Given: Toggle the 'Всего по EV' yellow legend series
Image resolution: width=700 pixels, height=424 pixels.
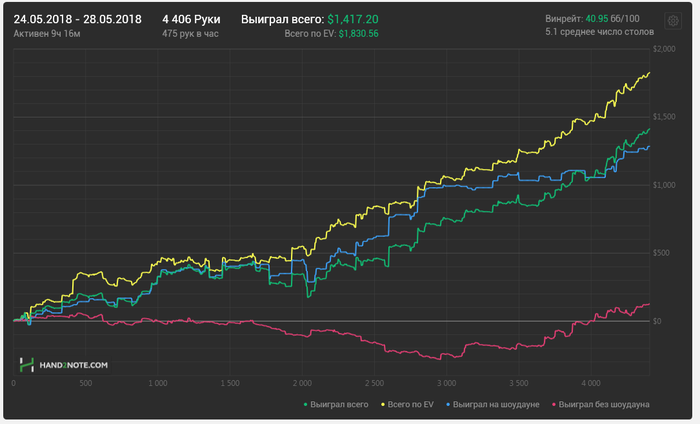Looking at the screenshot, I should [x=407, y=404].
